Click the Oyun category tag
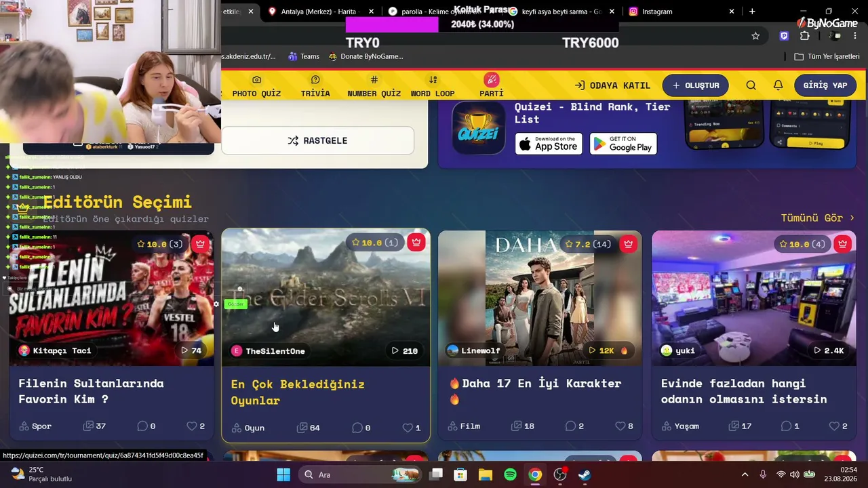 pyautogui.click(x=248, y=428)
